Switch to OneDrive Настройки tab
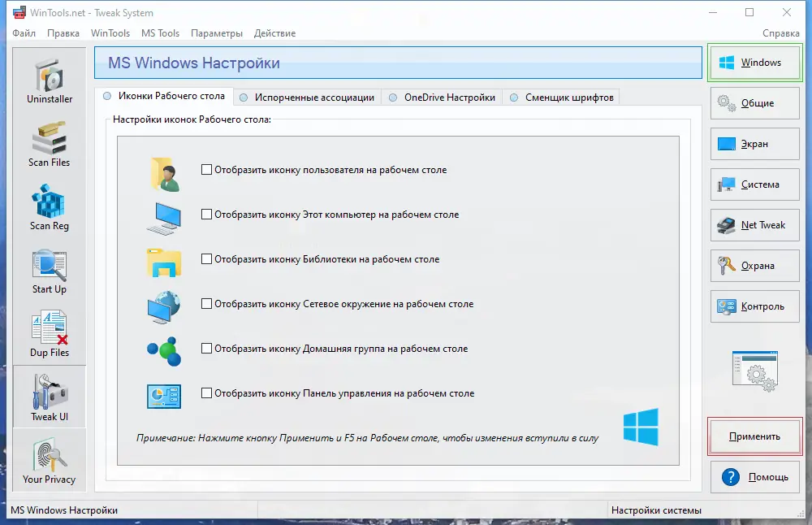 [x=443, y=98]
